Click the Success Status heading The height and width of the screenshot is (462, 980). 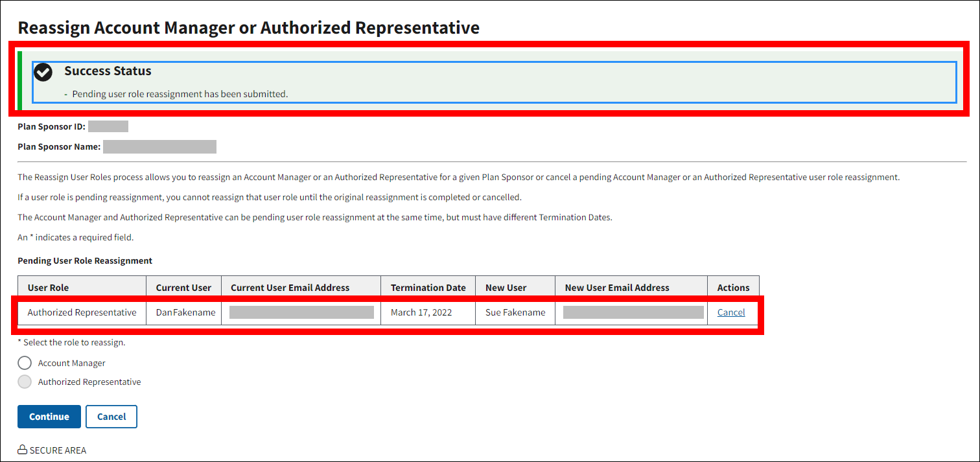(x=108, y=71)
